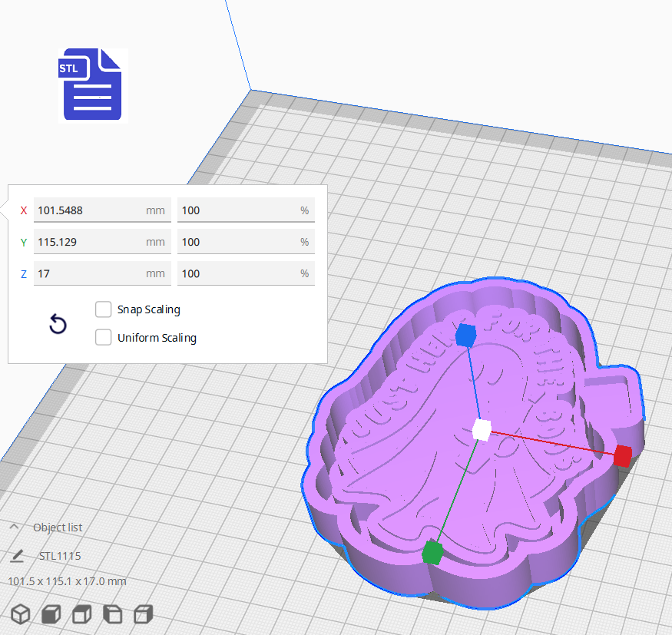This screenshot has height=635, width=672.
Task: Switch to the front view icon
Action: [51, 614]
